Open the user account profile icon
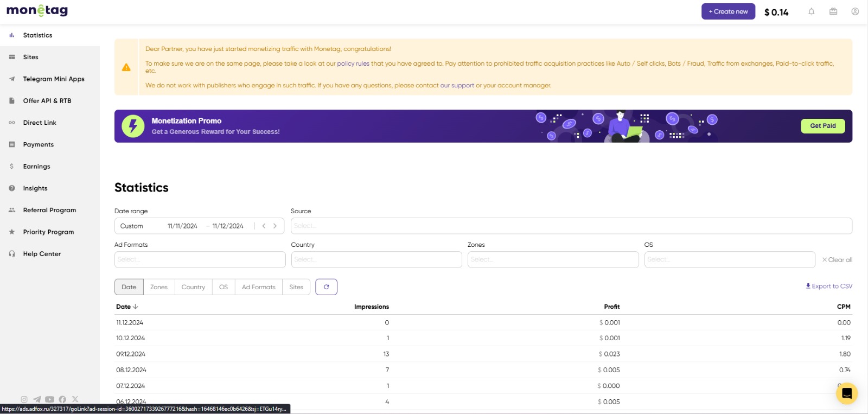 click(855, 11)
